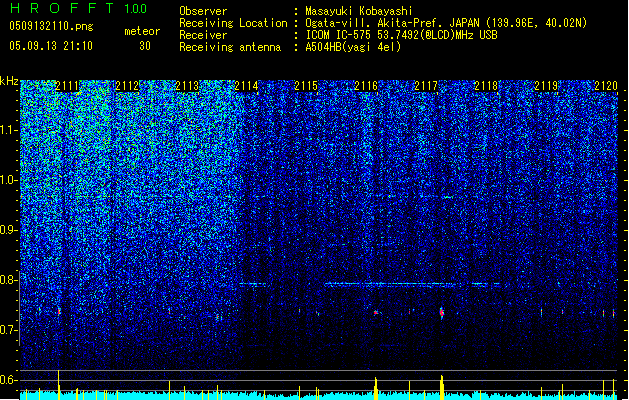Click the meteor echo near 2116
Screen dimensions: 629x400
coord(376,312)
